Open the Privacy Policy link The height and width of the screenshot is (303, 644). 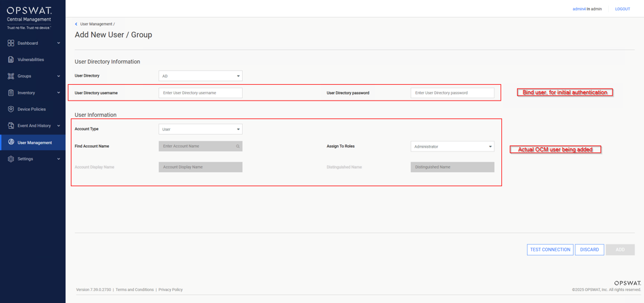tap(170, 290)
